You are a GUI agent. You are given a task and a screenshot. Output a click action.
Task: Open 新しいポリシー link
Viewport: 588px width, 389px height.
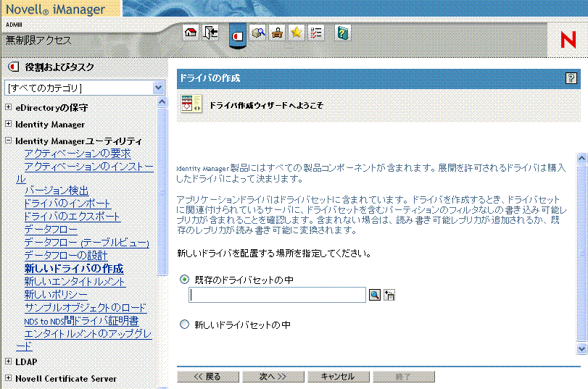coord(56,295)
